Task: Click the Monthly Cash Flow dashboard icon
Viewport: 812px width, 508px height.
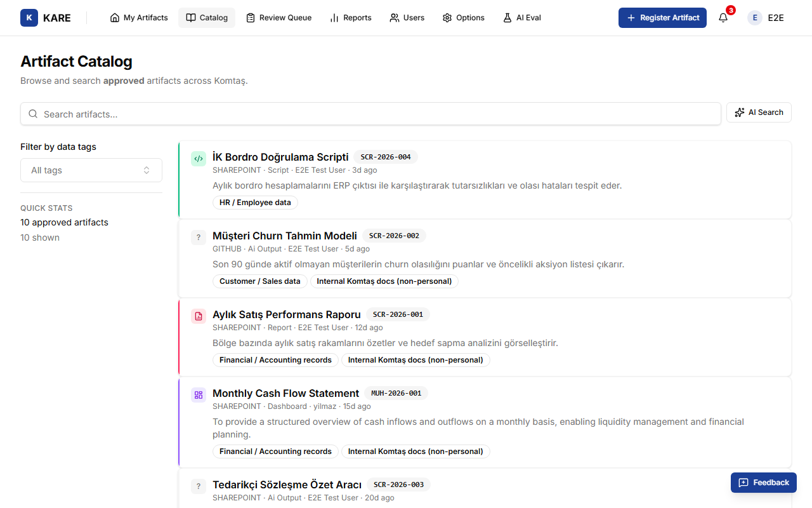Action: (199, 395)
